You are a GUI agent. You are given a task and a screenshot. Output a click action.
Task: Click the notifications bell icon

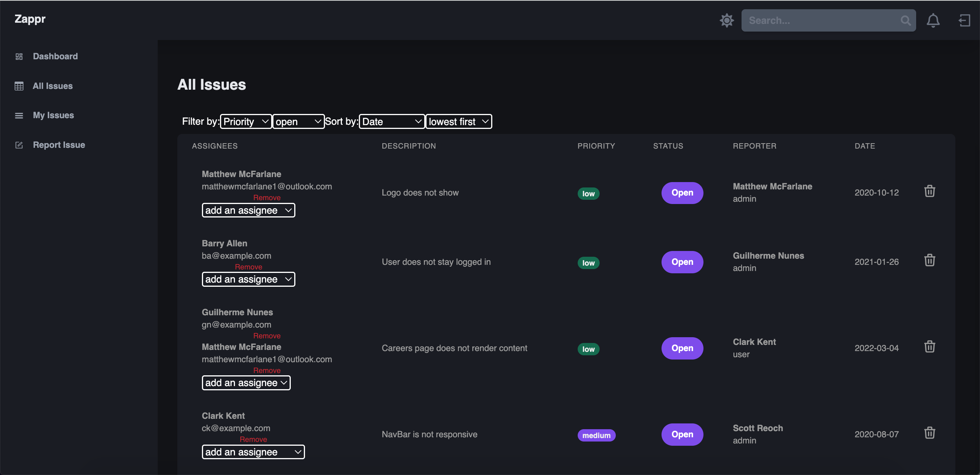coord(933,20)
